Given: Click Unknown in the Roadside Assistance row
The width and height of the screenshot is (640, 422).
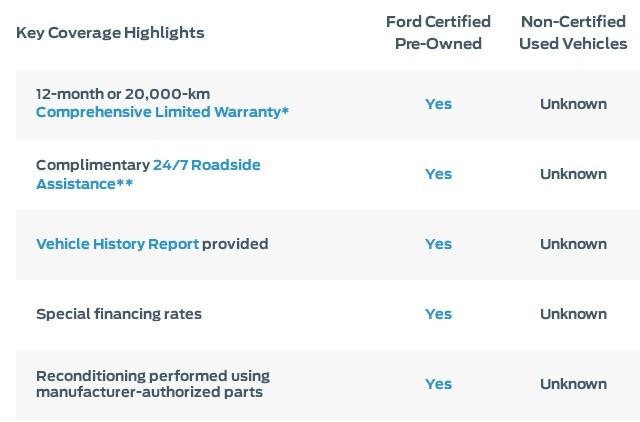Looking at the screenshot, I should click(x=573, y=174).
